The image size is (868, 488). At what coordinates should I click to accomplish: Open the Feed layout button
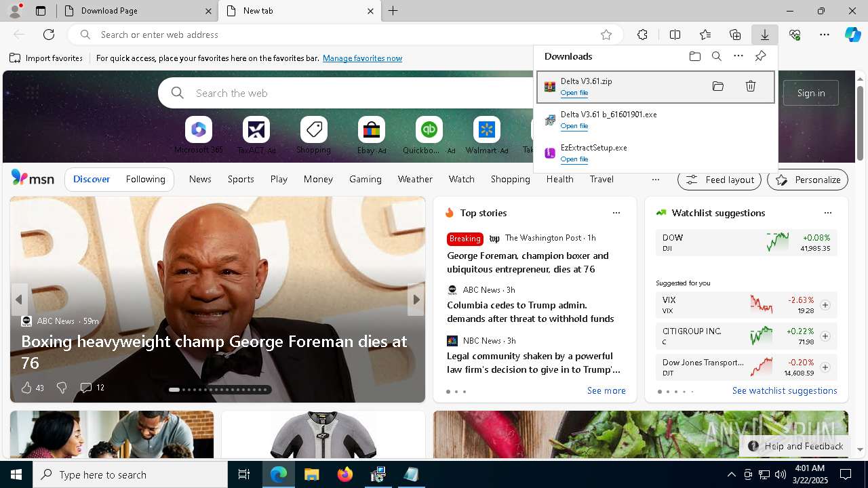[719, 180]
